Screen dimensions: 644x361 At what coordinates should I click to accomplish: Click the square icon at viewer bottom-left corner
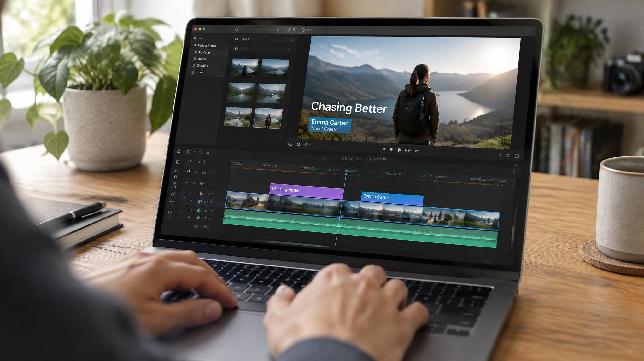pos(290,144)
